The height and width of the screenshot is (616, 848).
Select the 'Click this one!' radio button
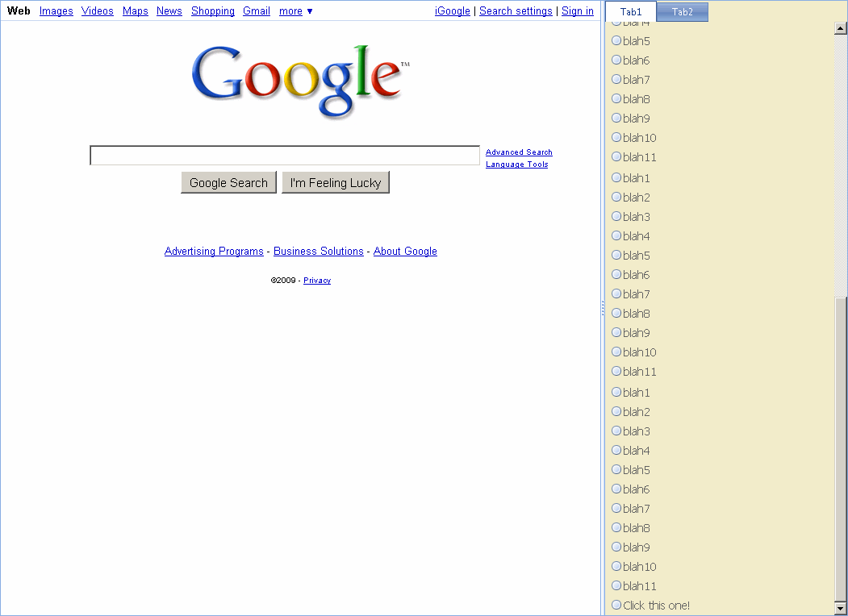pos(616,605)
